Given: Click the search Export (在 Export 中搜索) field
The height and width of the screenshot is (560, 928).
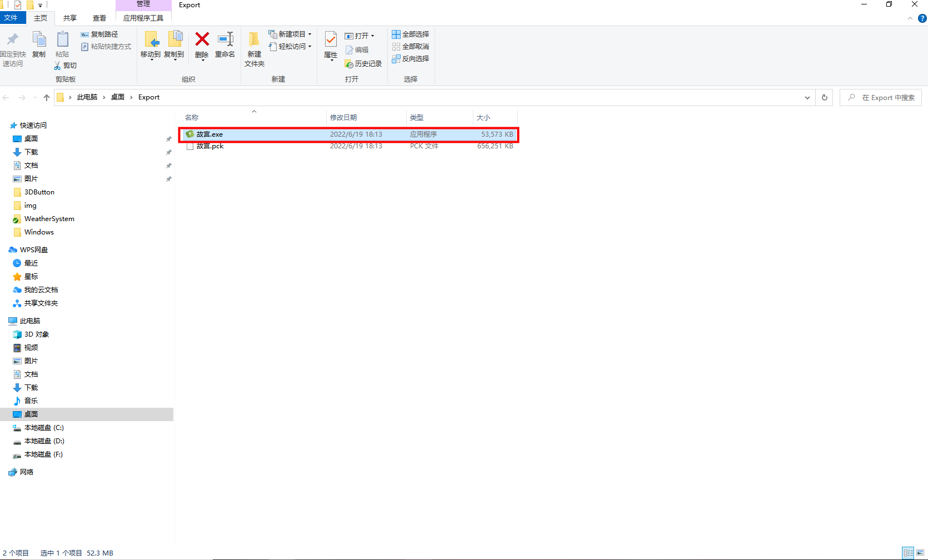Looking at the screenshot, I should [x=881, y=98].
